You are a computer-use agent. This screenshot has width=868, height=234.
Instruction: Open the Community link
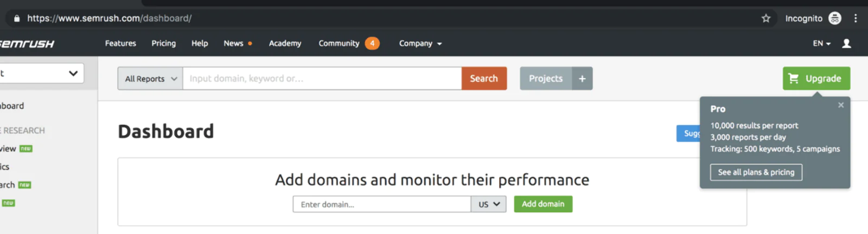click(339, 43)
